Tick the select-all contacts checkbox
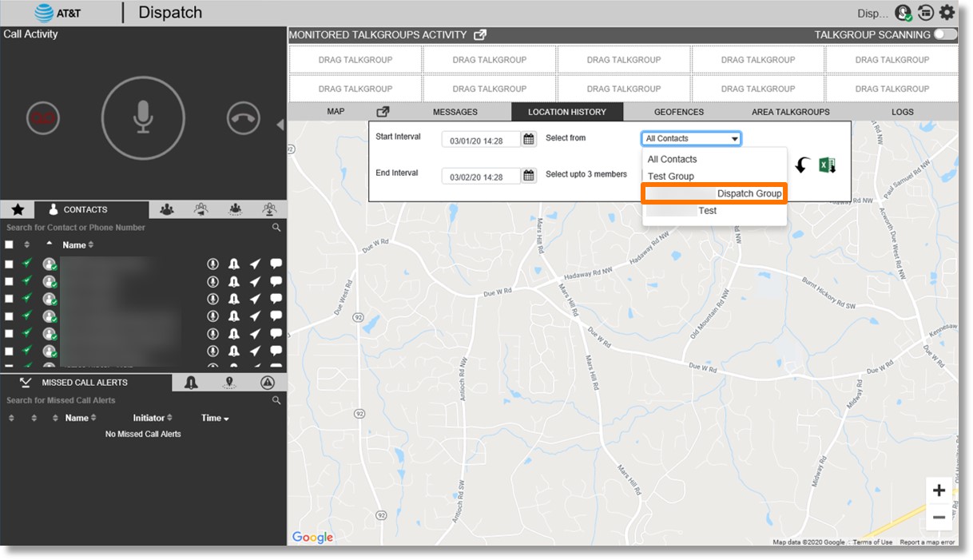The height and width of the screenshot is (560, 973). click(9, 244)
